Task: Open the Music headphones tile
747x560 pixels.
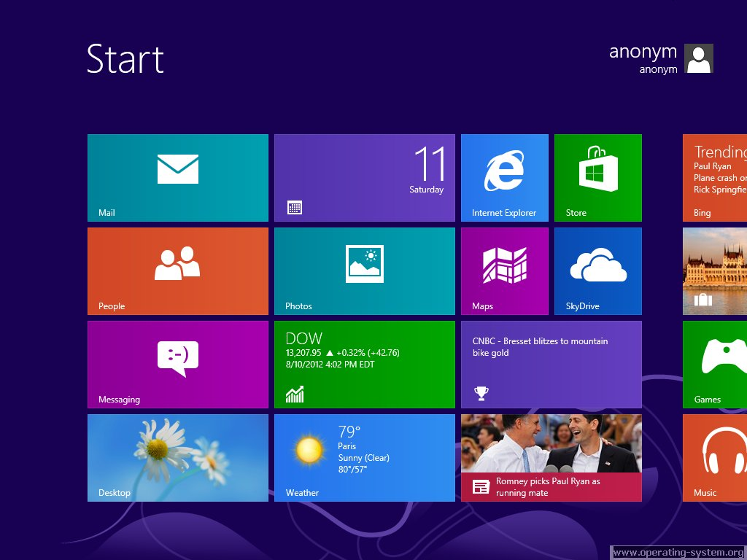Action: pyautogui.click(x=715, y=457)
